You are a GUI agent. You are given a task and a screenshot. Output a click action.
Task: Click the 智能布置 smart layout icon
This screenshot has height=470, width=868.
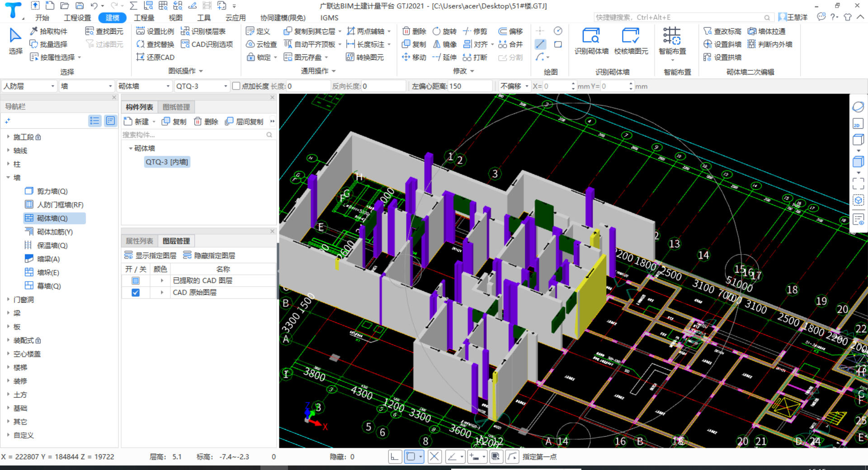672,41
